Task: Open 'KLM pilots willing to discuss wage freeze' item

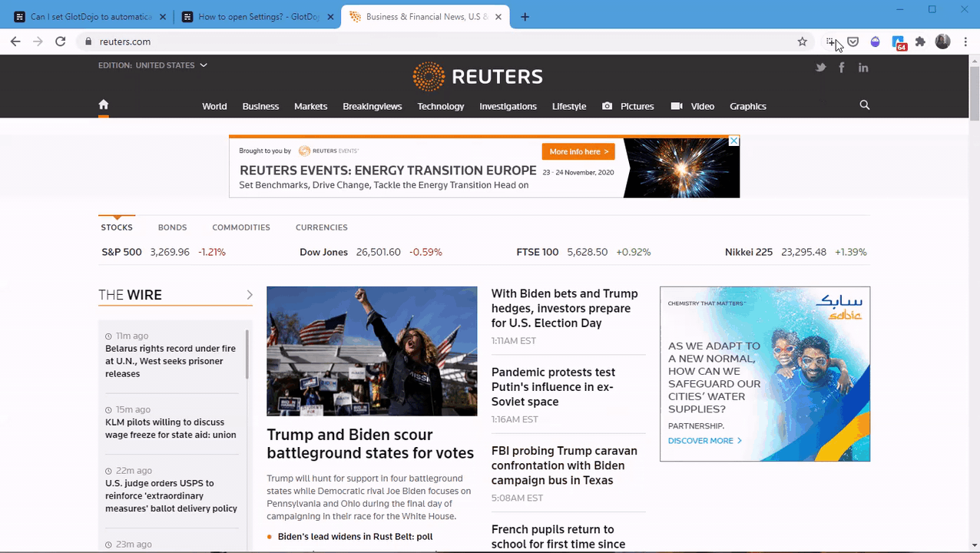Action: coord(171,429)
